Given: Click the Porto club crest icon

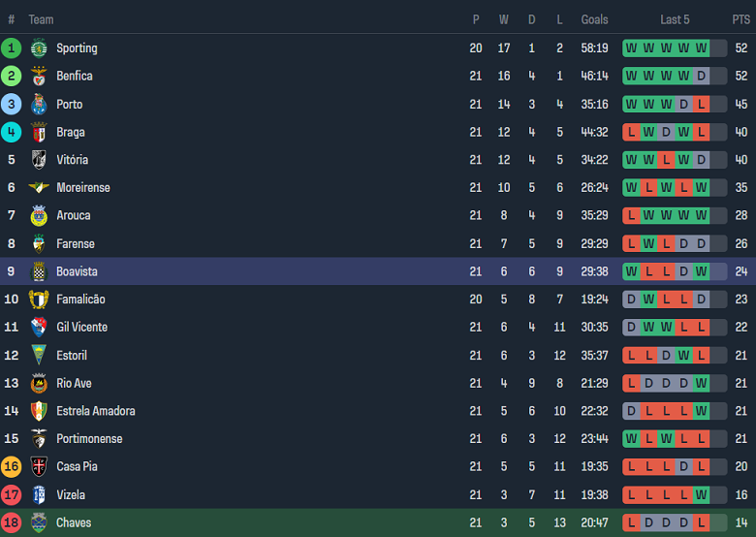Looking at the screenshot, I should pyautogui.click(x=39, y=104).
